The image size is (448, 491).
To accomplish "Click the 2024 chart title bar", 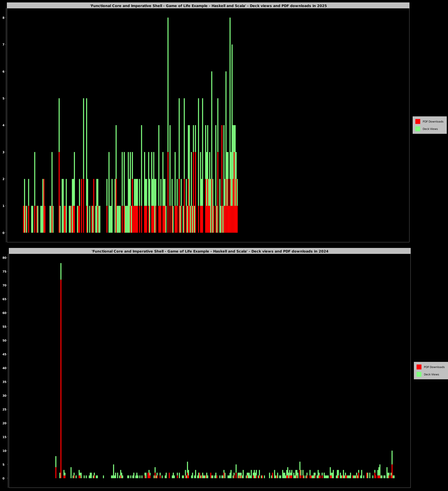I will [x=210, y=251].
